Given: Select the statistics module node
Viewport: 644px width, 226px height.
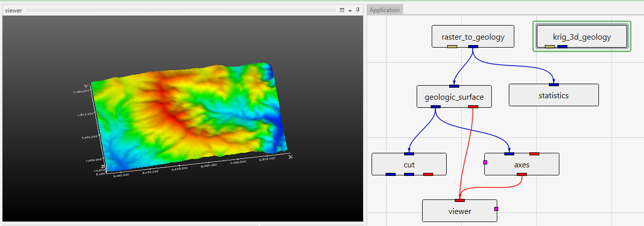Looking at the screenshot, I should pyautogui.click(x=553, y=95).
